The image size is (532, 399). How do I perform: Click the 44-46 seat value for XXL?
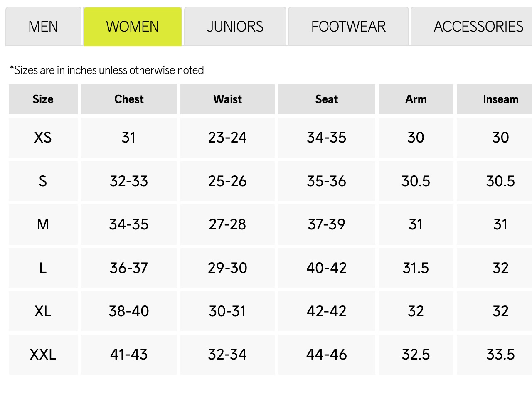click(326, 355)
